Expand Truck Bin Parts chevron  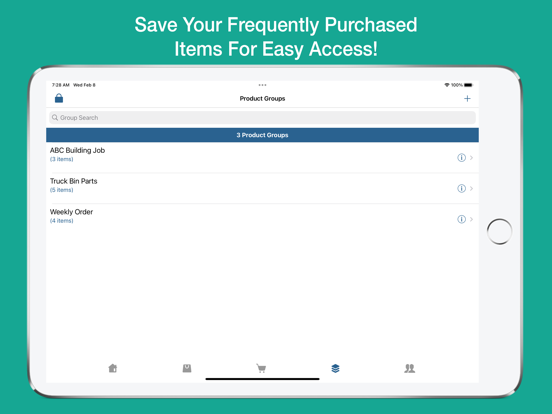[471, 188]
